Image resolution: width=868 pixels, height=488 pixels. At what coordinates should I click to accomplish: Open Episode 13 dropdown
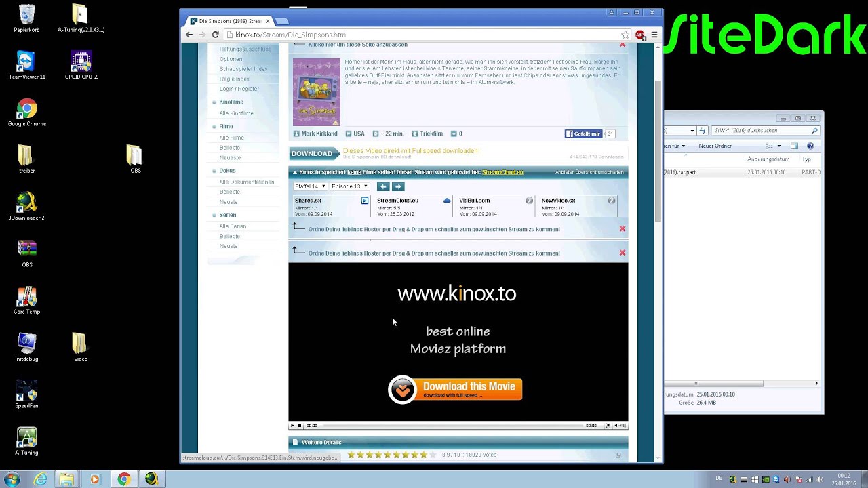click(x=349, y=186)
